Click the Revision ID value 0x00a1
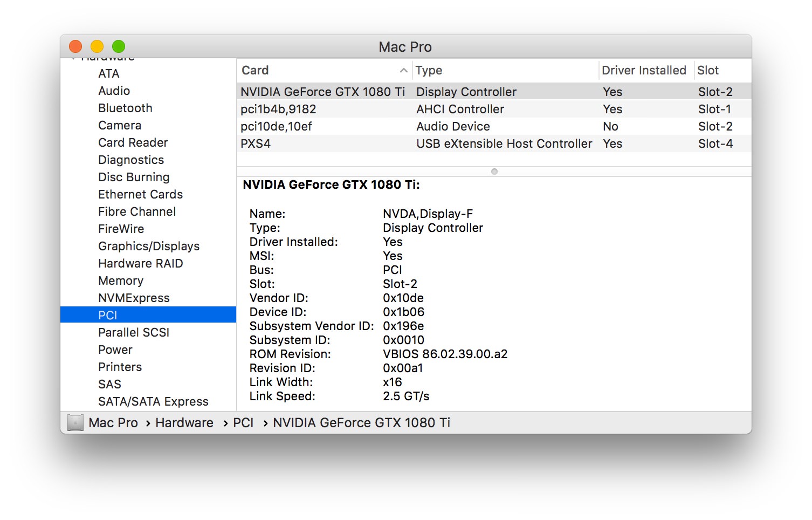Viewport: 812px width, 520px height. [403, 368]
